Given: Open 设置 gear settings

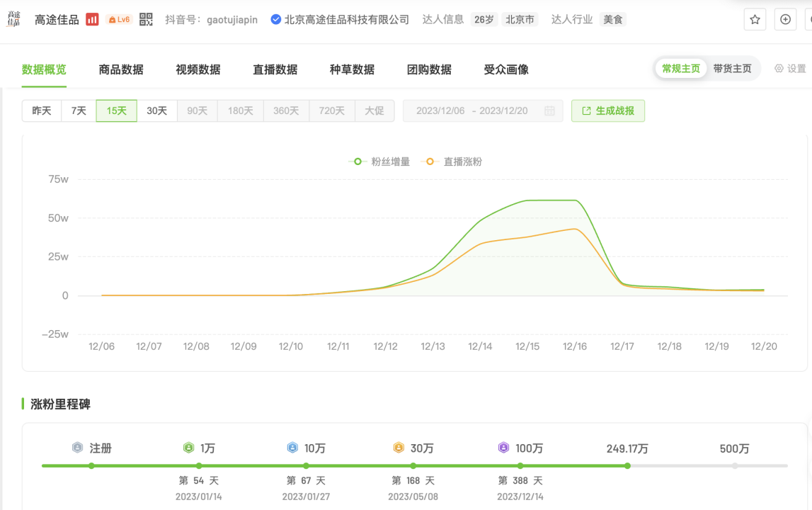Looking at the screenshot, I should 790,69.
